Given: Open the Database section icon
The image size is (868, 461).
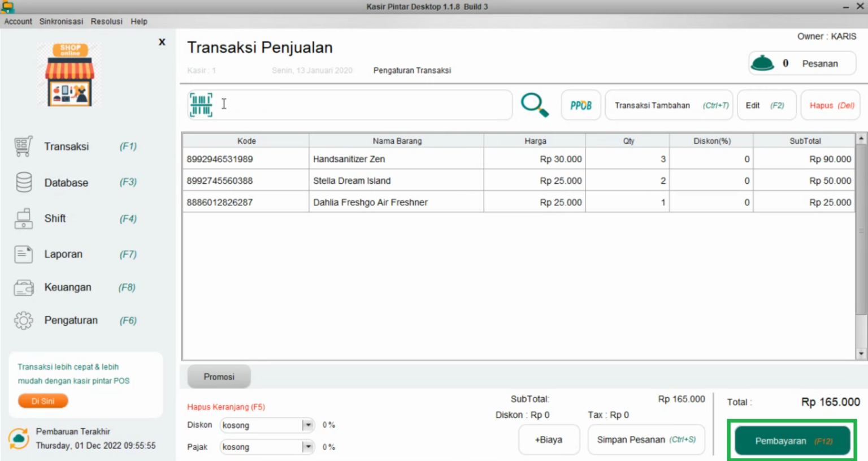Looking at the screenshot, I should (x=23, y=182).
